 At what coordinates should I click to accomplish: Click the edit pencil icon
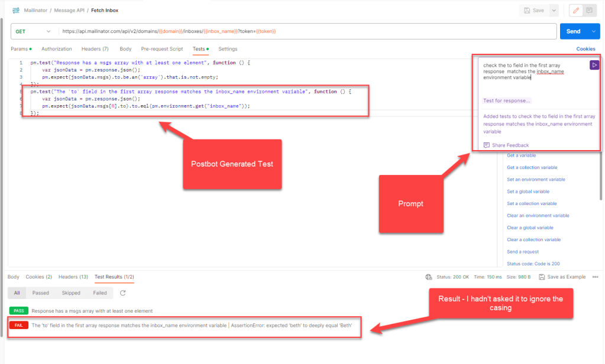[x=575, y=10]
